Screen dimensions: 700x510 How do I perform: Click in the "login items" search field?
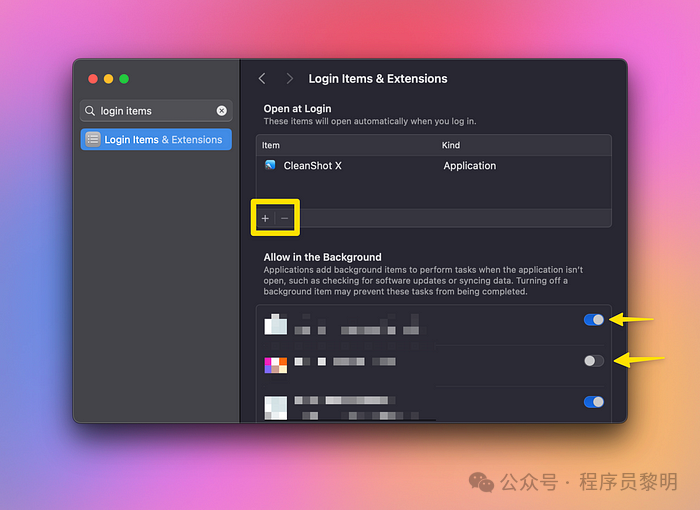click(156, 111)
